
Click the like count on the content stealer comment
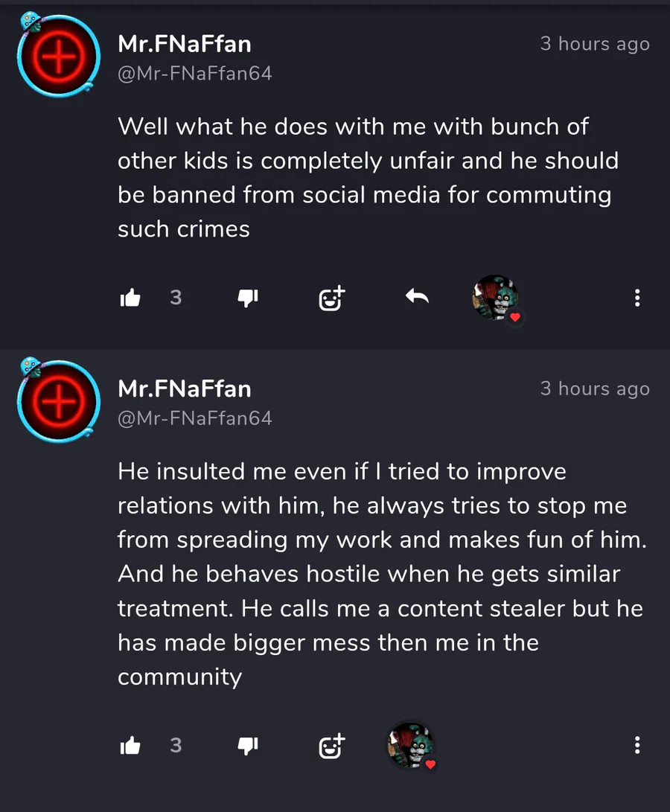pos(176,745)
